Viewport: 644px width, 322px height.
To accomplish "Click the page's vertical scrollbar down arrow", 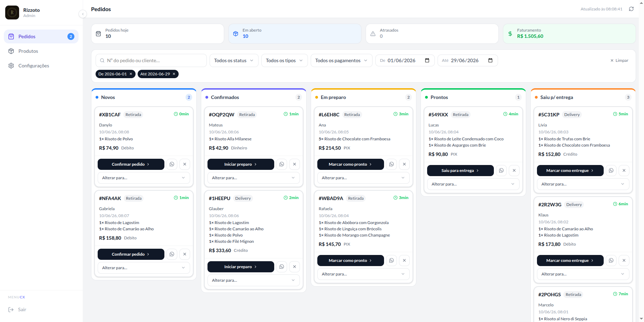I will [641, 319].
